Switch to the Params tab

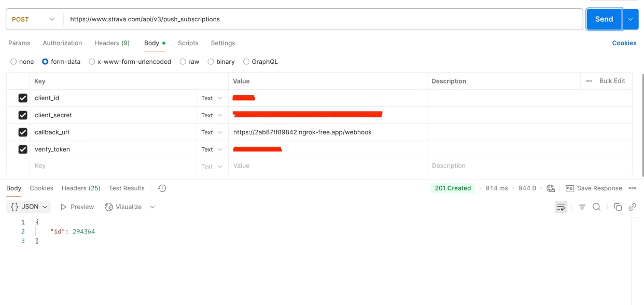(x=19, y=43)
